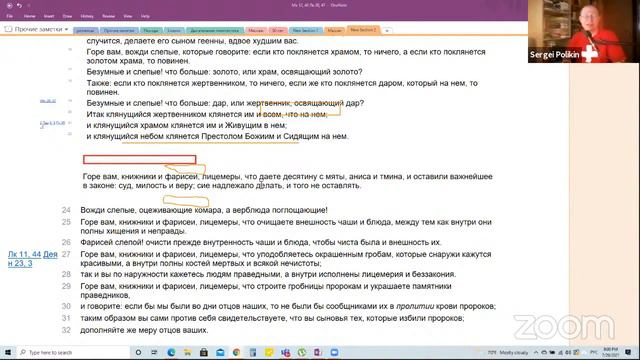This screenshot has height=360, width=640.
Task: Change the РУС input language indicator
Action: click(x=594, y=352)
